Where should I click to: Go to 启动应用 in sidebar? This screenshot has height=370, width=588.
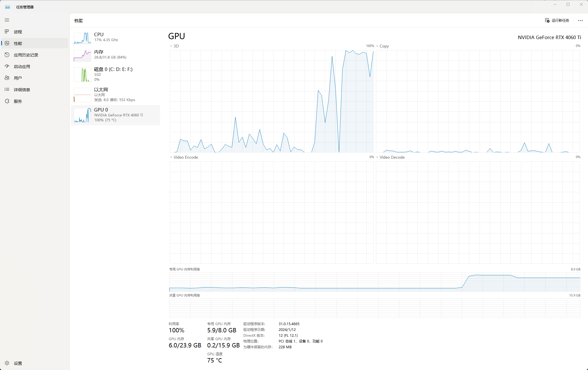pyautogui.click(x=35, y=66)
